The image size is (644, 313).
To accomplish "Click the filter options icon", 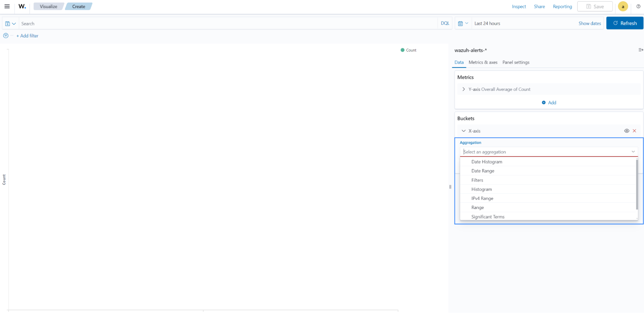I will [x=6, y=36].
